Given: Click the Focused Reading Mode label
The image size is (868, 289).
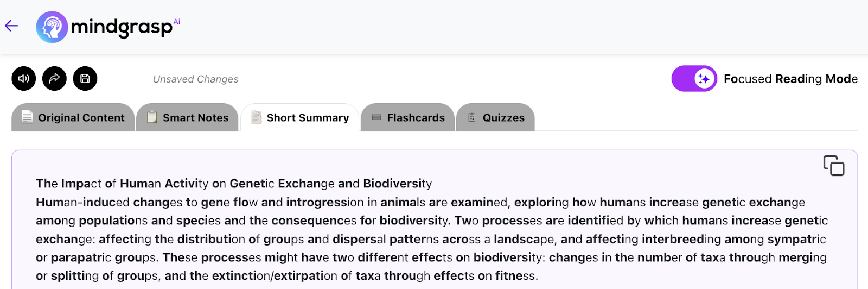Looking at the screenshot, I should 790,79.
